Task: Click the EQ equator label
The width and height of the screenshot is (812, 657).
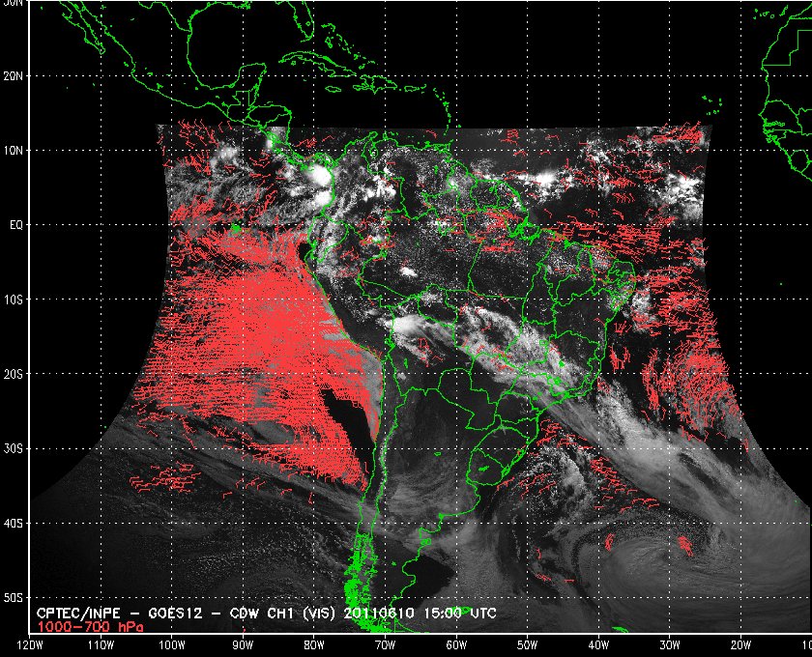Action: pos(16,225)
